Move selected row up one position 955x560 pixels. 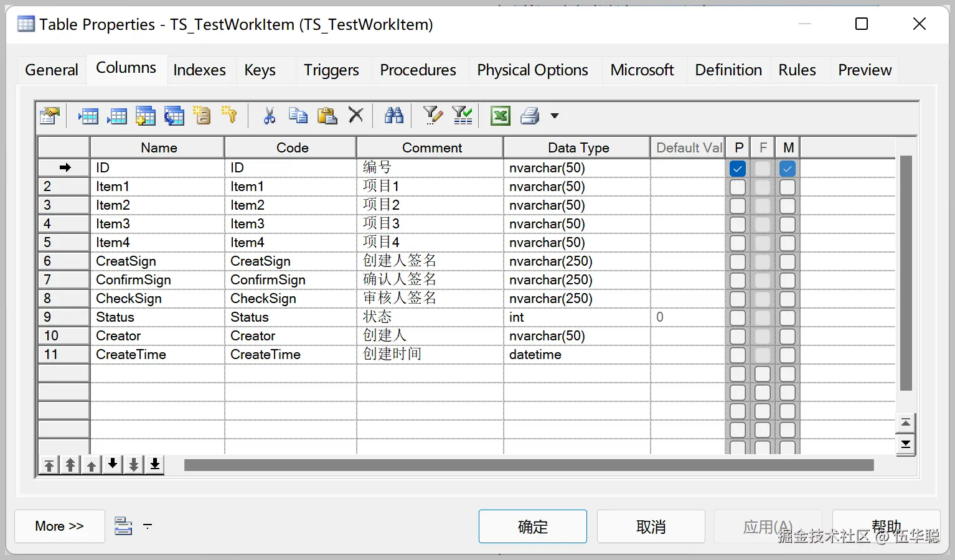pyautogui.click(x=92, y=465)
